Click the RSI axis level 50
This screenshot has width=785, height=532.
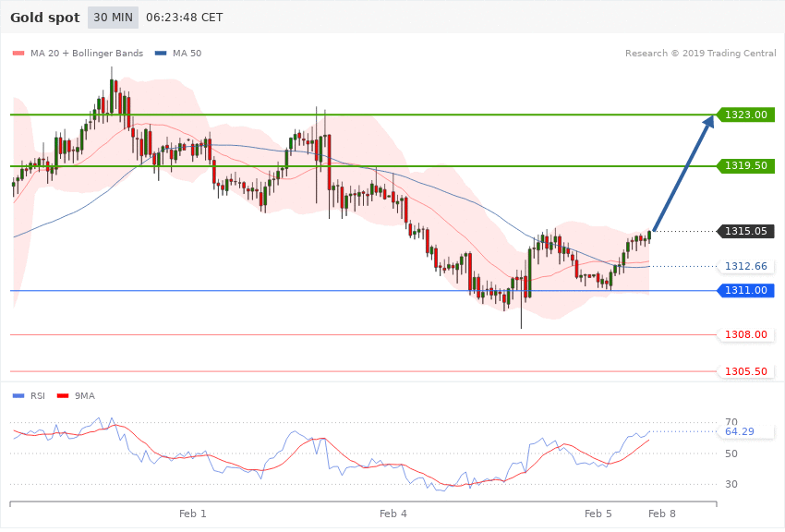click(731, 453)
